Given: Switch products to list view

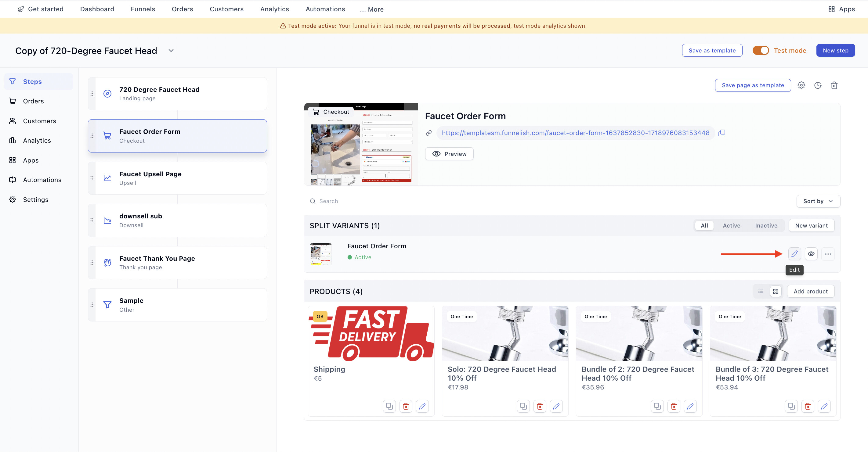Looking at the screenshot, I should pyautogui.click(x=761, y=291).
